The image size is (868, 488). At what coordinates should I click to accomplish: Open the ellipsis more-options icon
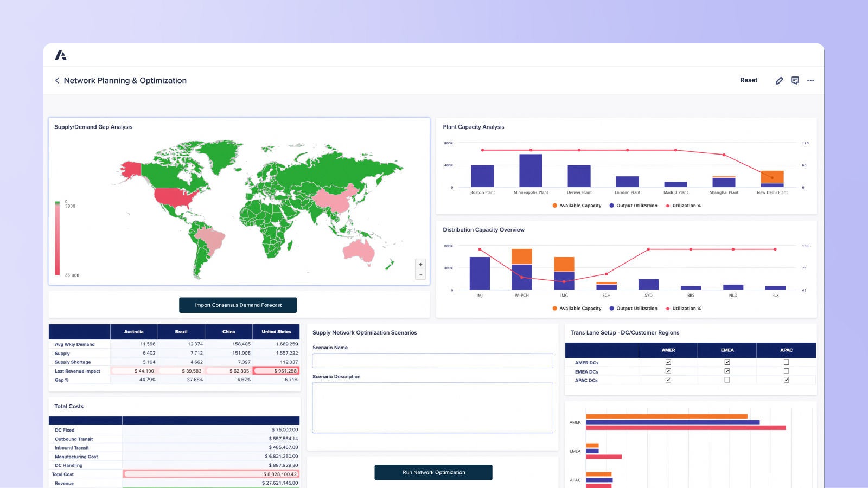point(810,80)
